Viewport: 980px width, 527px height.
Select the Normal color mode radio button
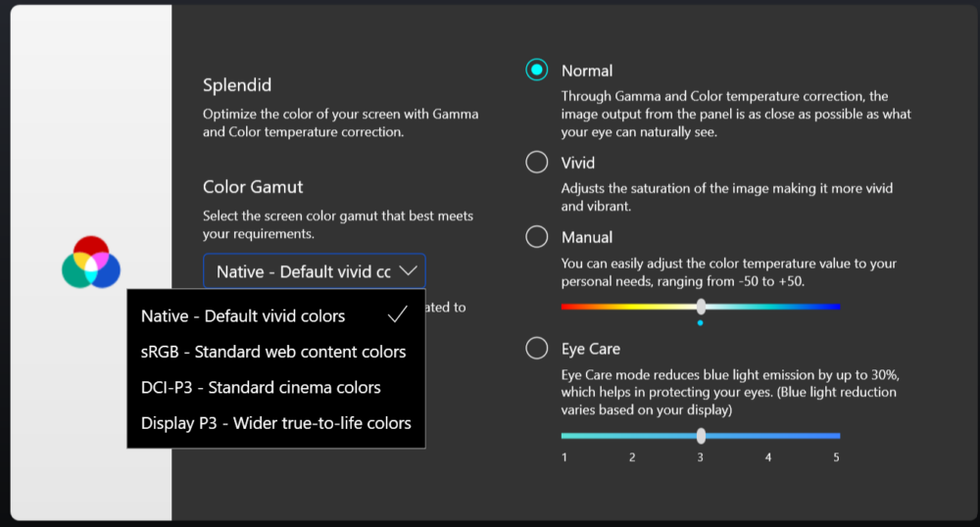click(537, 71)
